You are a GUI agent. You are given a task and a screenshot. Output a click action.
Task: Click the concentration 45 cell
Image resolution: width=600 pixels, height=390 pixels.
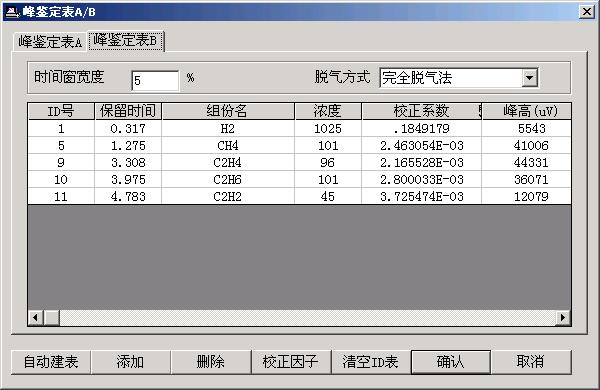[x=328, y=196]
